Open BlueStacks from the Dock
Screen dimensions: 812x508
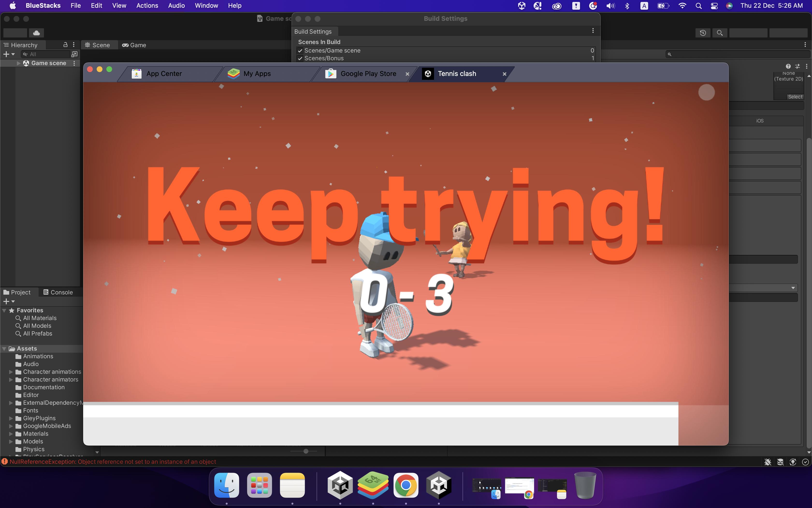[x=373, y=486]
